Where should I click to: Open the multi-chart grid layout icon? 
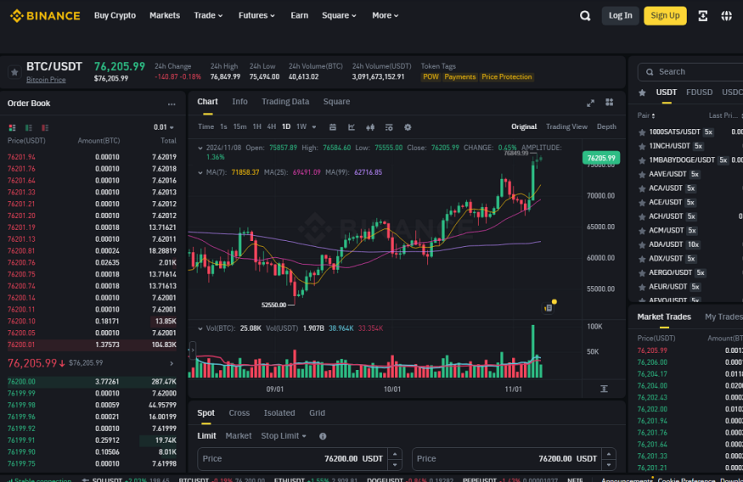point(609,102)
